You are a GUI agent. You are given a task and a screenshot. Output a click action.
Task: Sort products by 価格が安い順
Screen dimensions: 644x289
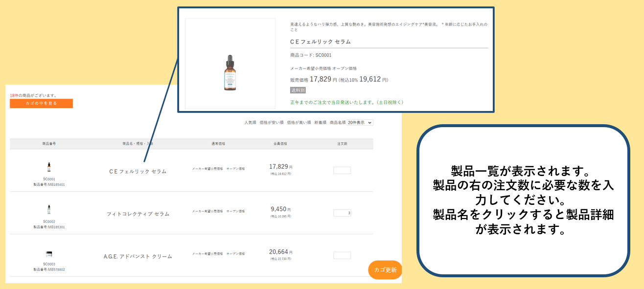[x=271, y=122]
